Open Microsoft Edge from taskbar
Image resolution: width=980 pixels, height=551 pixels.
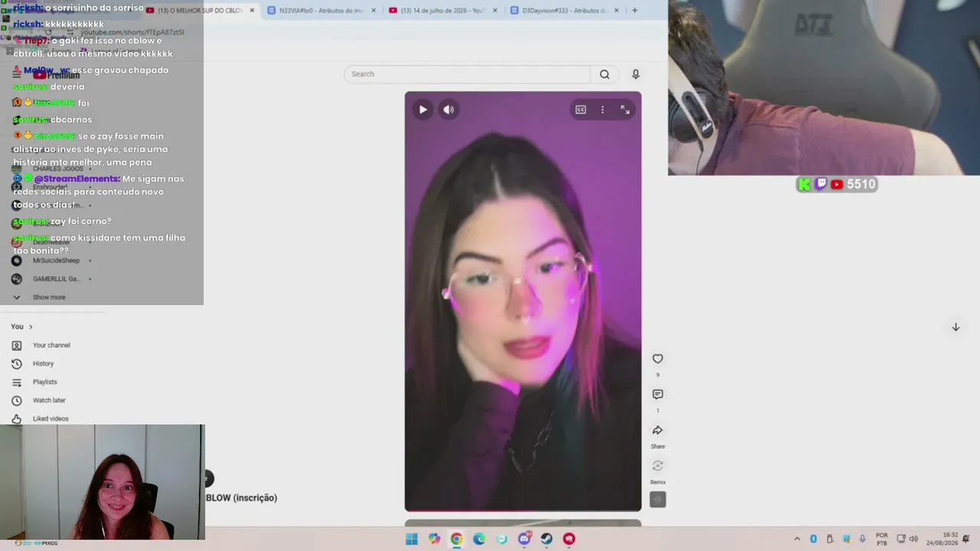(x=479, y=539)
